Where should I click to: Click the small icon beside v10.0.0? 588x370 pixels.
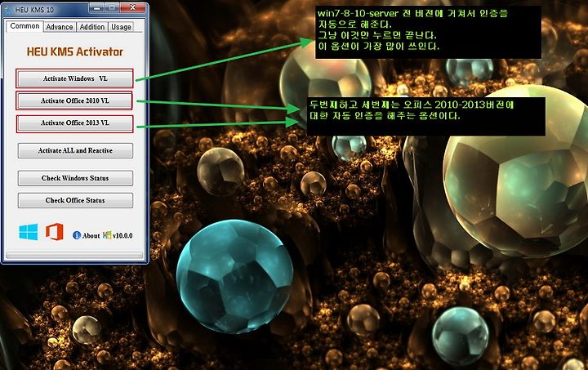[x=107, y=235]
